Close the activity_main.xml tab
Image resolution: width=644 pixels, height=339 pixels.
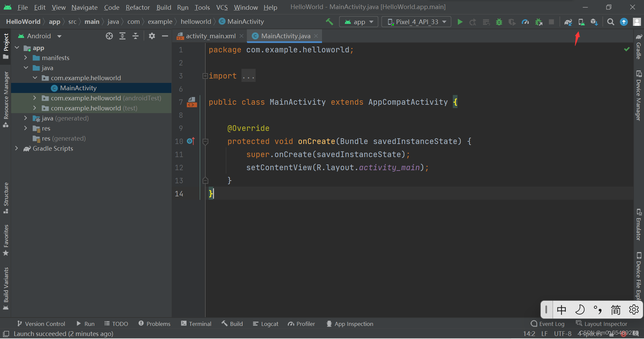tap(241, 36)
